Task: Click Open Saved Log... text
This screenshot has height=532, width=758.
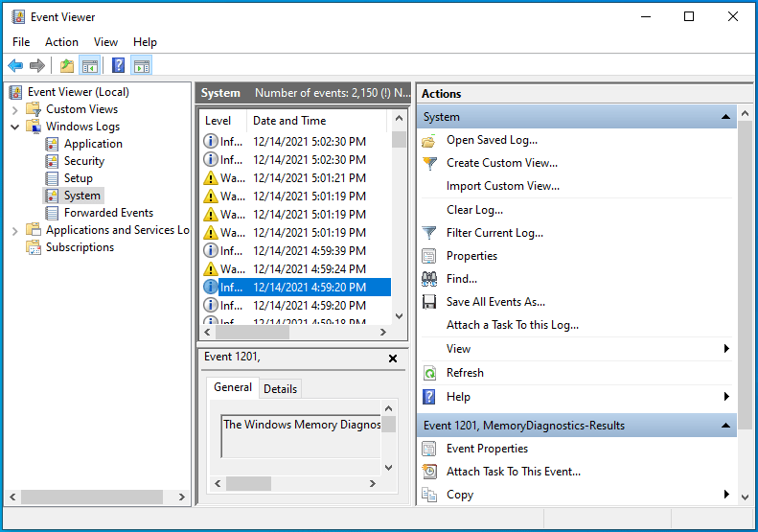Action: [x=492, y=140]
